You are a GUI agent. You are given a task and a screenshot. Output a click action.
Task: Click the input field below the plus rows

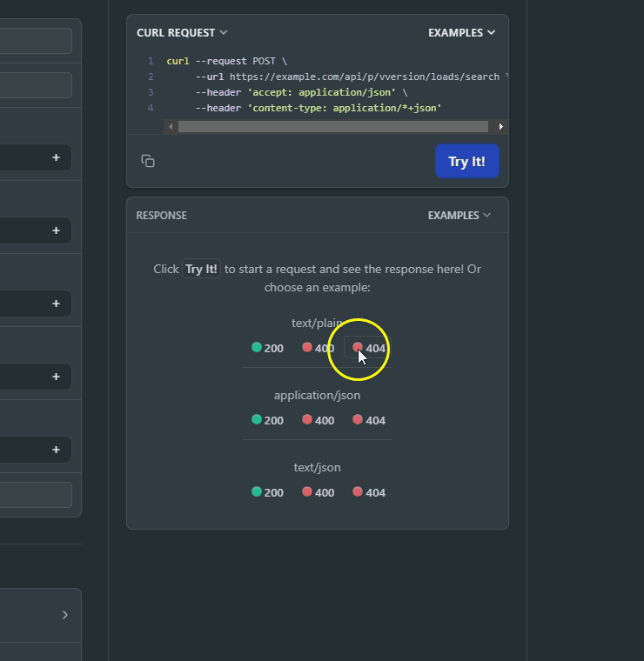point(36,495)
